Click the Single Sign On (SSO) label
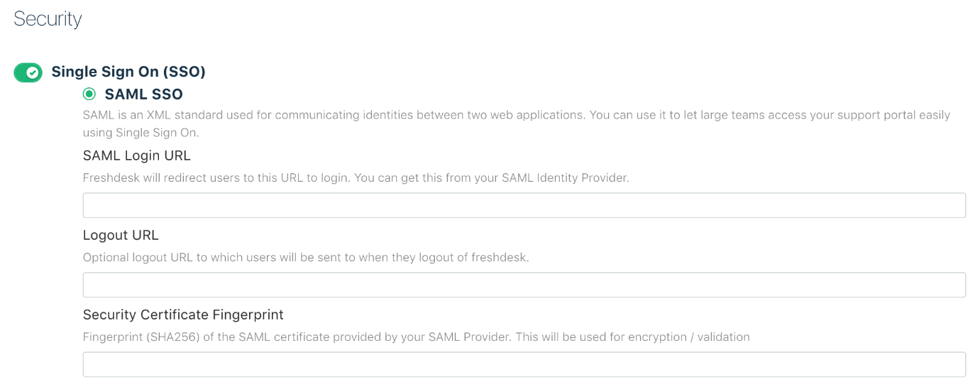 click(128, 72)
